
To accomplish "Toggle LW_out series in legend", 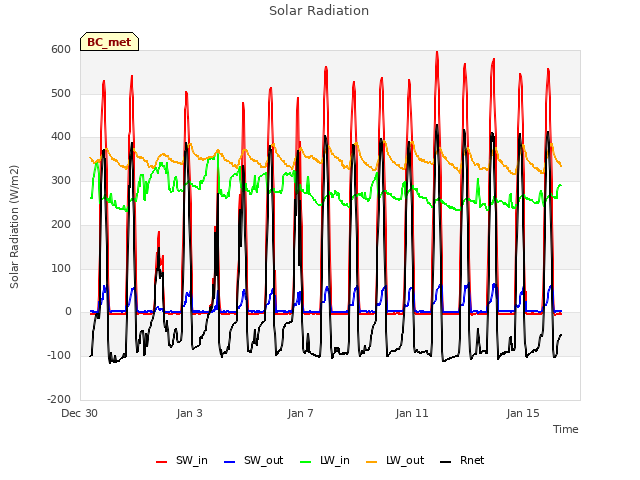I will pos(395,460).
